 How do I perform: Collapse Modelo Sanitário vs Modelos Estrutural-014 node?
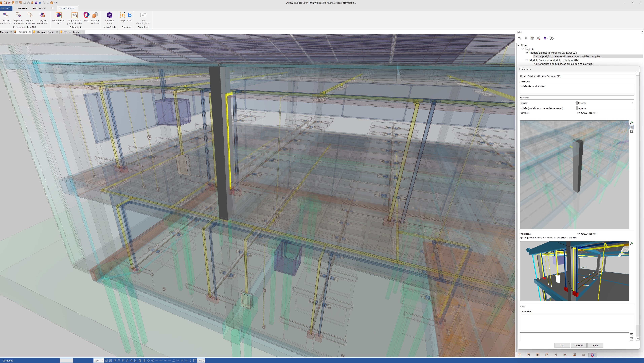pos(527,60)
